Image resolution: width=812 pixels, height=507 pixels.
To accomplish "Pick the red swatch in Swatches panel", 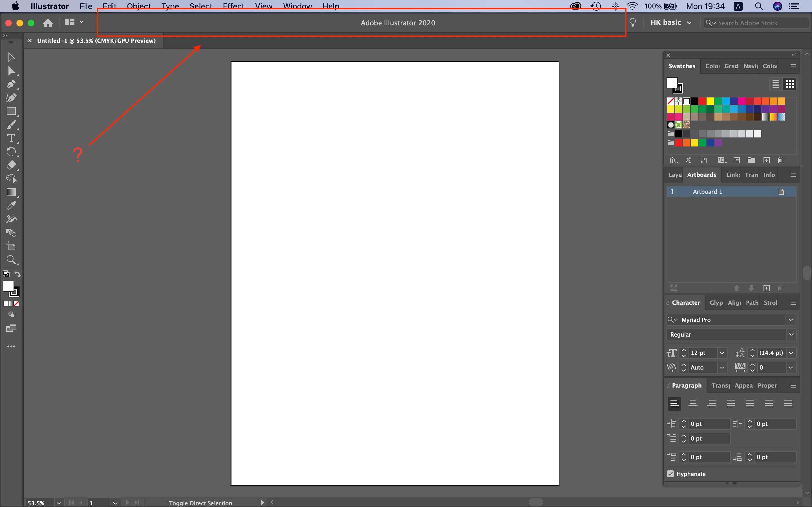I will pyautogui.click(x=702, y=101).
